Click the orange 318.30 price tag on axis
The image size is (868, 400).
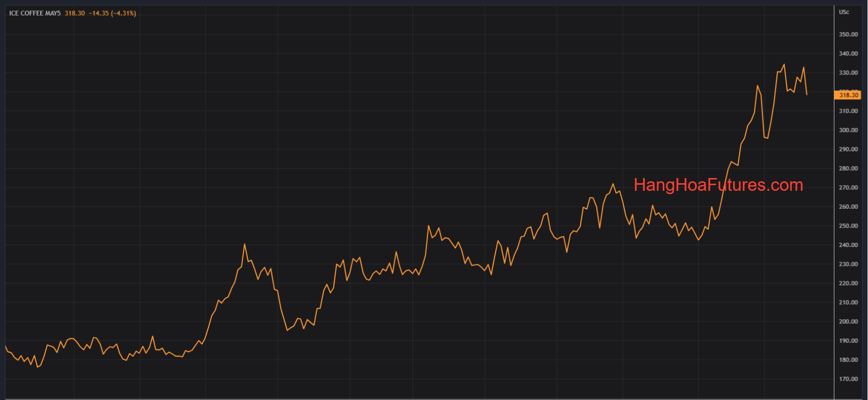[x=848, y=95]
